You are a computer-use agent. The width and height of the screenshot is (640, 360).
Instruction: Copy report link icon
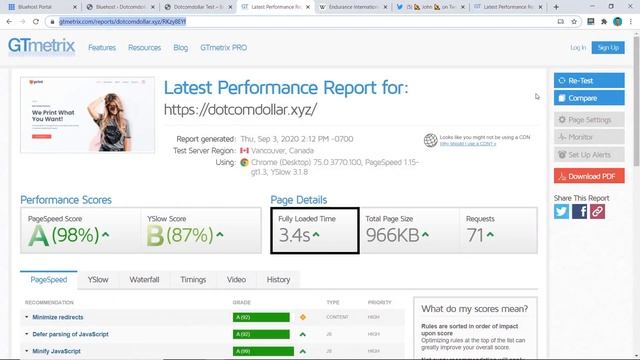point(597,211)
